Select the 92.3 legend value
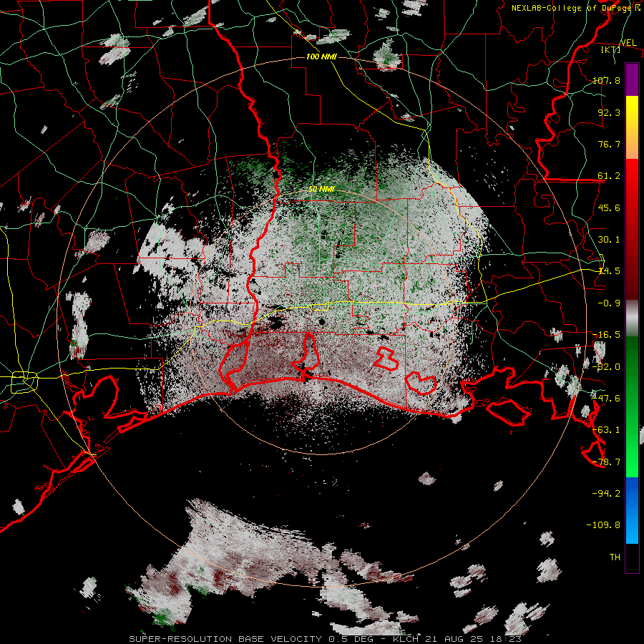 click(x=609, y=112)
